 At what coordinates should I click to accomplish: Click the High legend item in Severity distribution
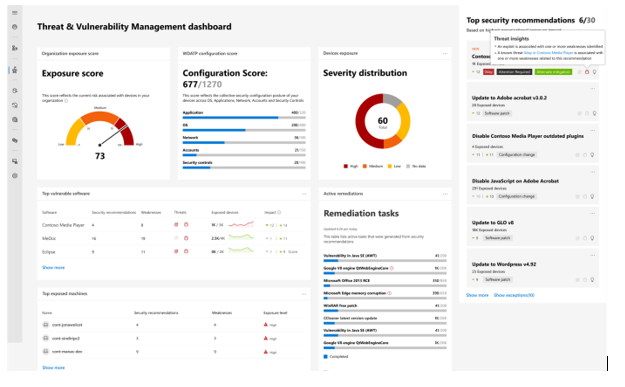(351, 166)
